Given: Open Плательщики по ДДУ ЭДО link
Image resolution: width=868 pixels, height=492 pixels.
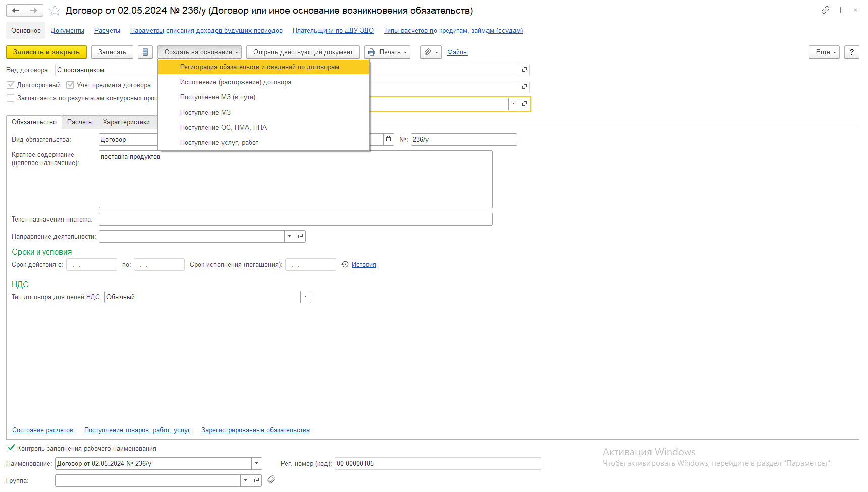Looking at the screenshot, I should [x=333, y=31].
